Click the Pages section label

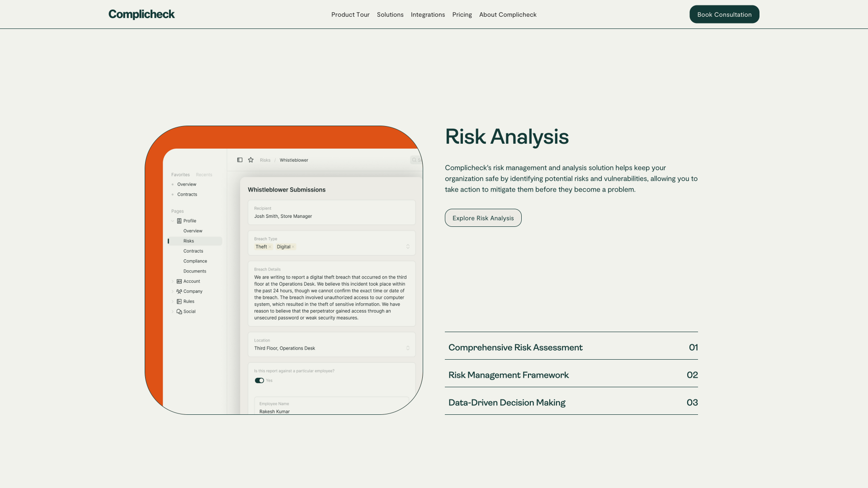pos(177,211)
